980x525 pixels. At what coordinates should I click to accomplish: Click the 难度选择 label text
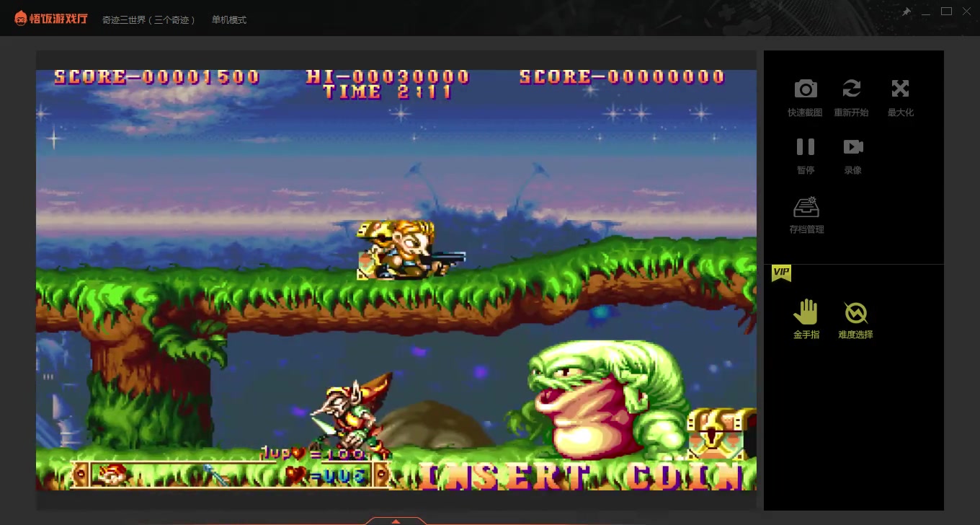click(x=855, y=335)
